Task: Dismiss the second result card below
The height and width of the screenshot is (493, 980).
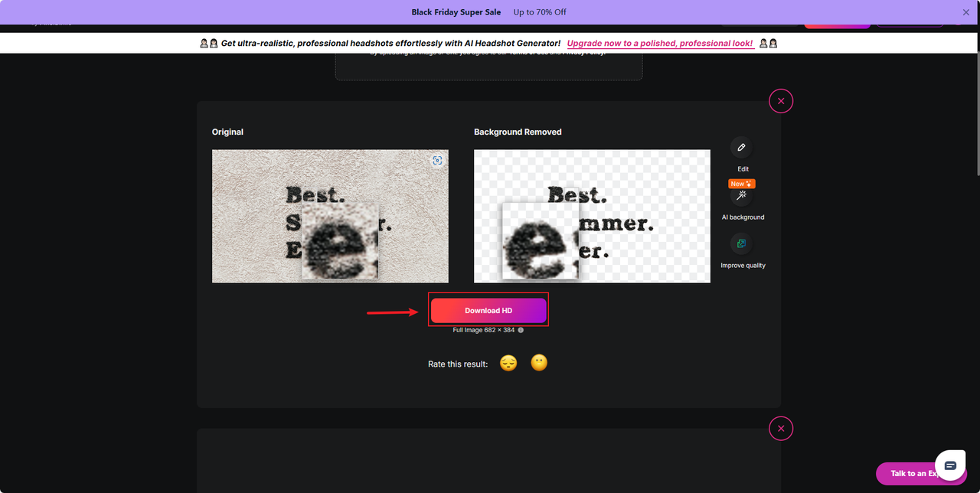Action: point(781,429)
